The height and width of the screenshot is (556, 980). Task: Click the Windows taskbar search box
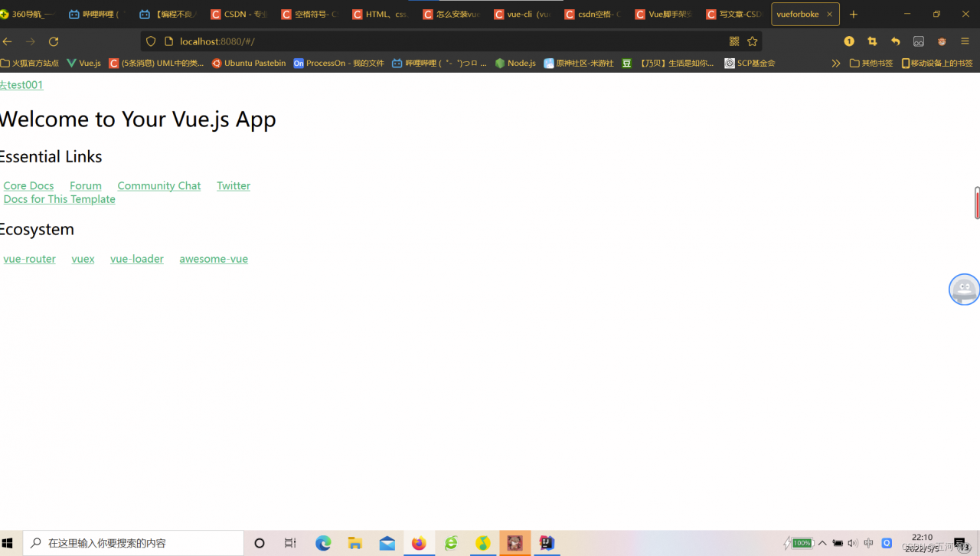coord(133,543)
